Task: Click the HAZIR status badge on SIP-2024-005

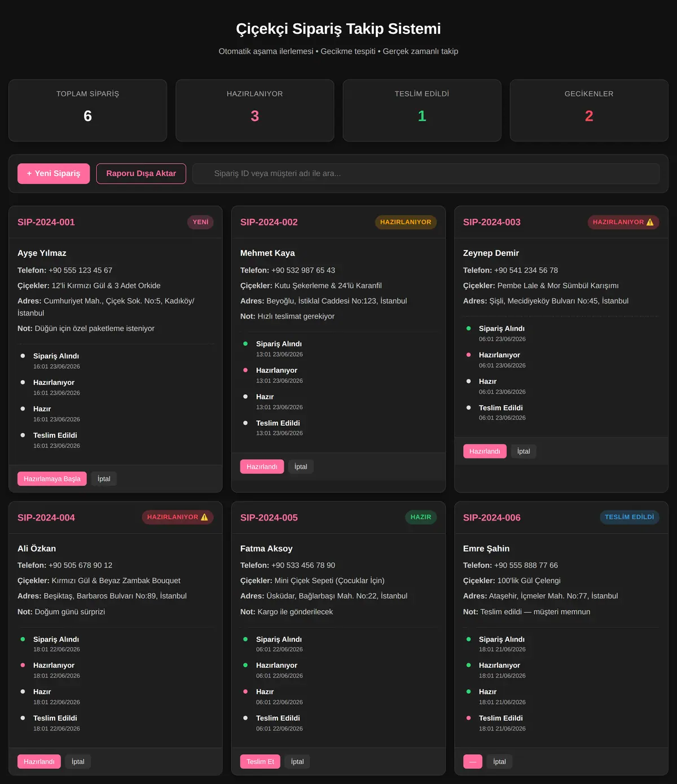Action: coord(421,517)
